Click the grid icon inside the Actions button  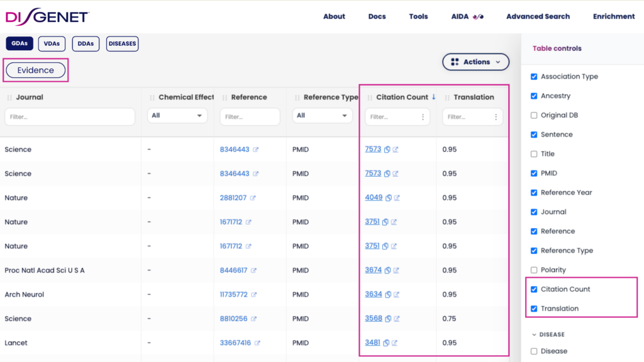pos(455,62)
